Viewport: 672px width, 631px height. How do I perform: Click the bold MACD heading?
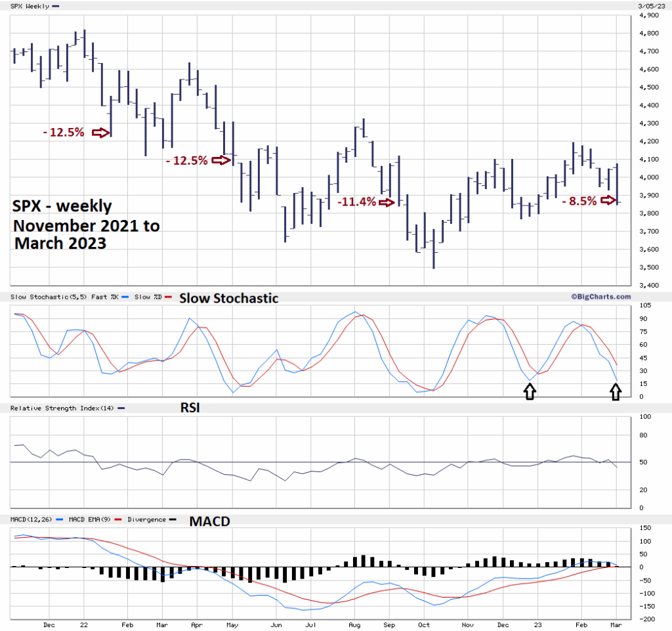210,521
